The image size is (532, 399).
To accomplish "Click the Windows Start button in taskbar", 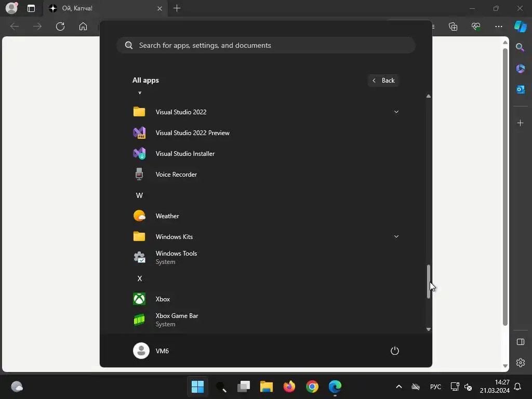I will [x=197, y=387].
